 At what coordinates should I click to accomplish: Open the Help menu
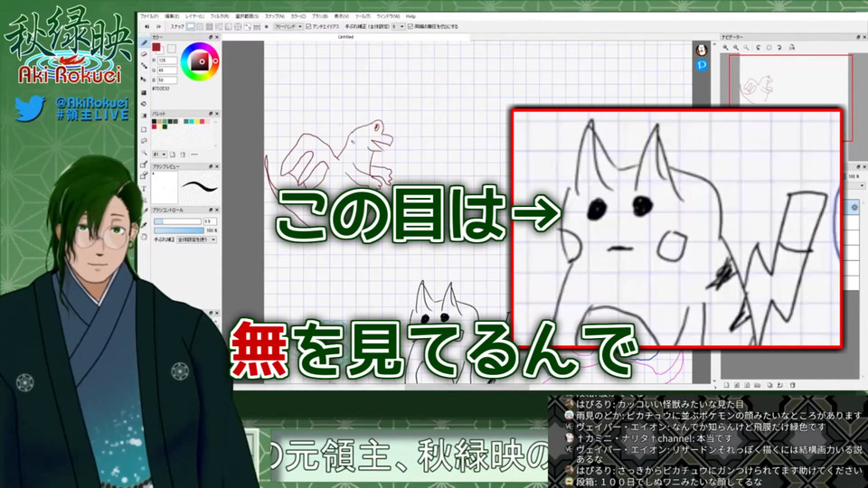point(410,16)
